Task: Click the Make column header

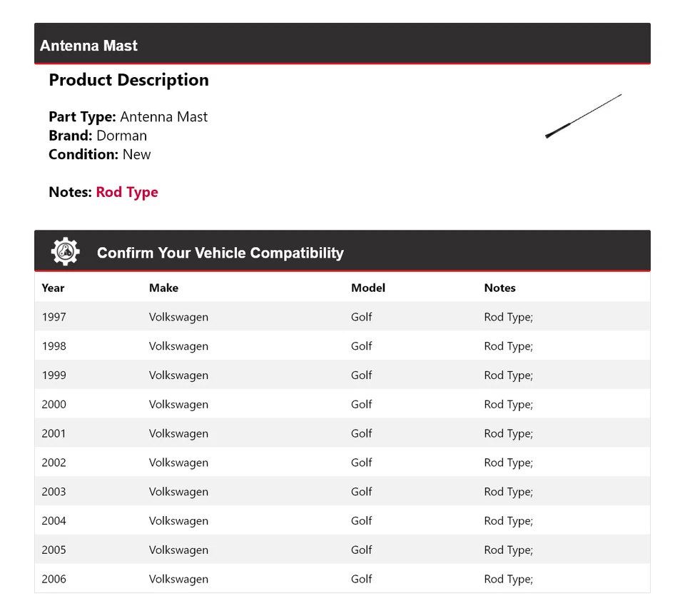Action: [x=163, y=288]
